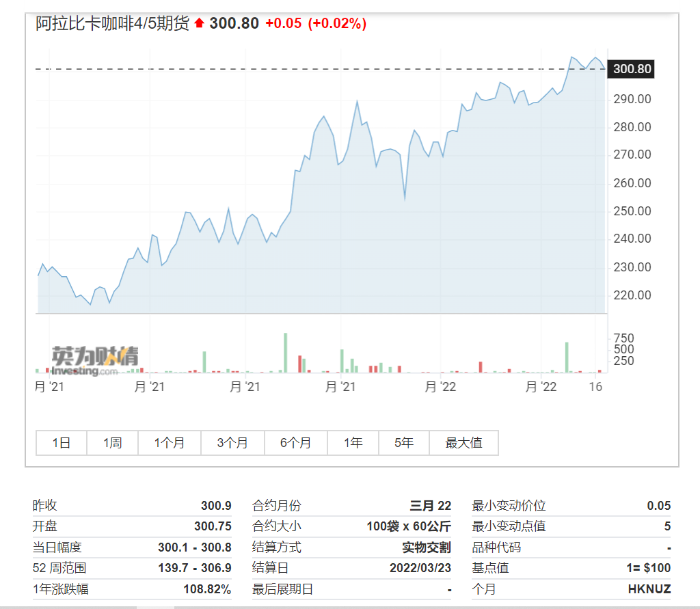Click the 52 周范围 value 139.7 - 306.9
The image size is (700, 609).
click(195, 567)
